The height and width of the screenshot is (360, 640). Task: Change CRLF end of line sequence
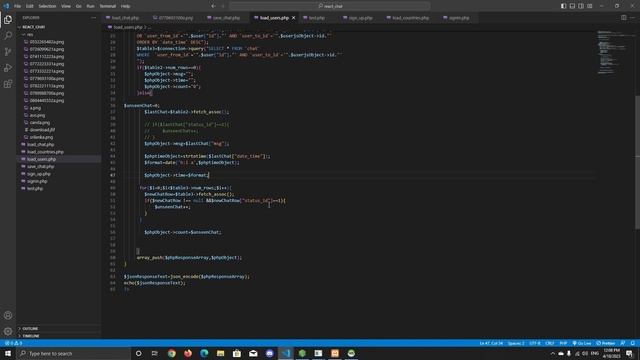point(550,343)
